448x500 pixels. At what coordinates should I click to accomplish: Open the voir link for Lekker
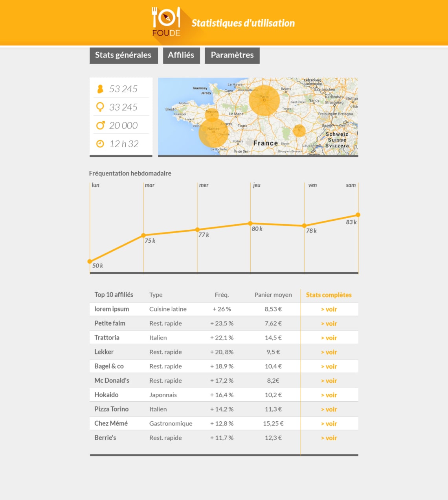pyautogui.click(x=329, y=352)
